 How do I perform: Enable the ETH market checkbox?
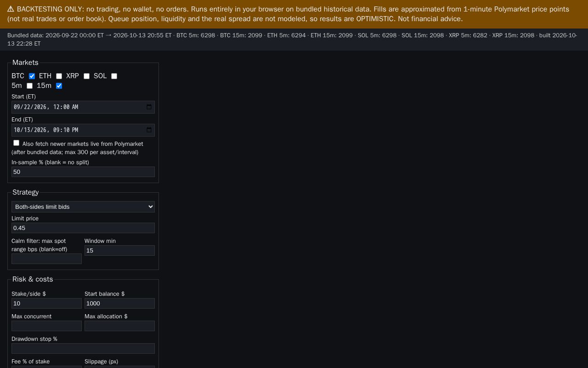point(59,76)
